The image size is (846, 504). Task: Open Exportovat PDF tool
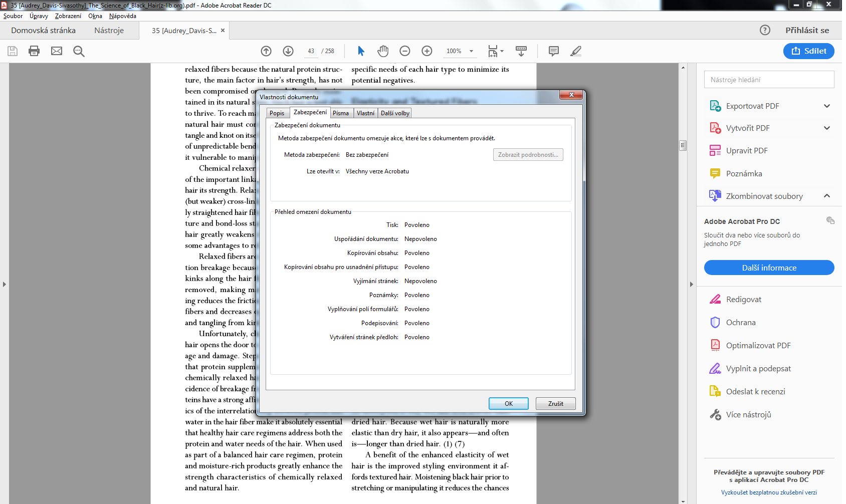click(753, 106)
